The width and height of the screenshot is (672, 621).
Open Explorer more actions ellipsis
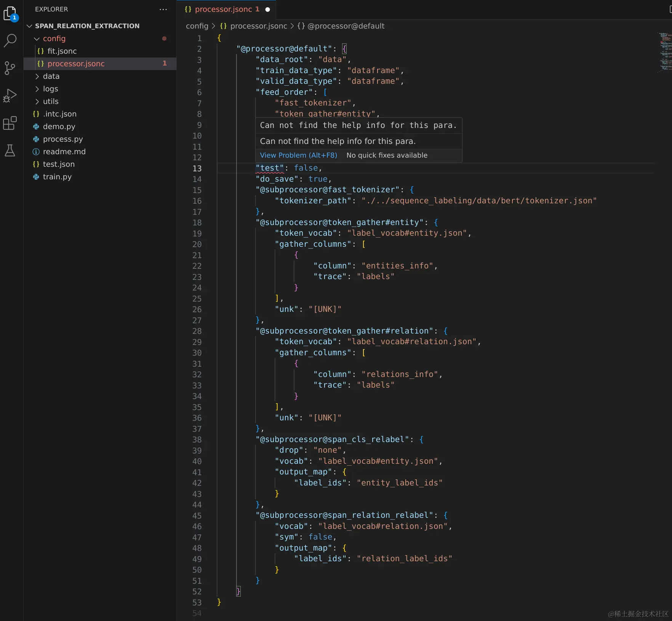tap(163, 10)
